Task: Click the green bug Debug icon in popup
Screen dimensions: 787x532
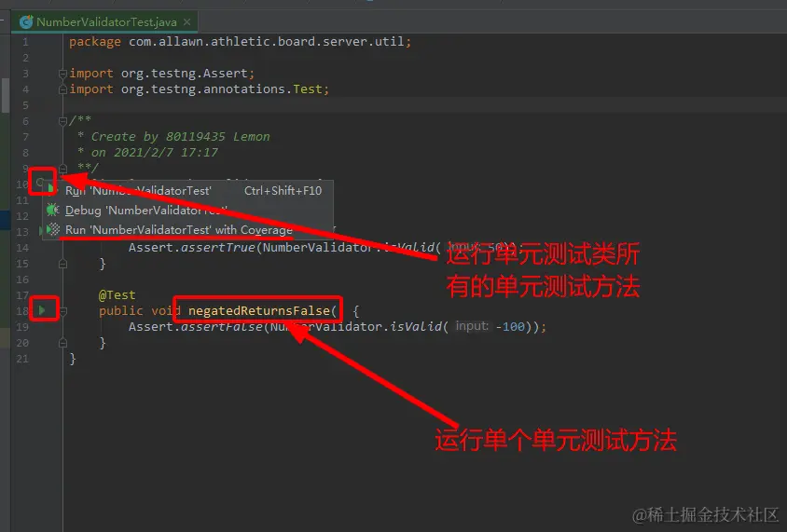Action: [53, 210]
